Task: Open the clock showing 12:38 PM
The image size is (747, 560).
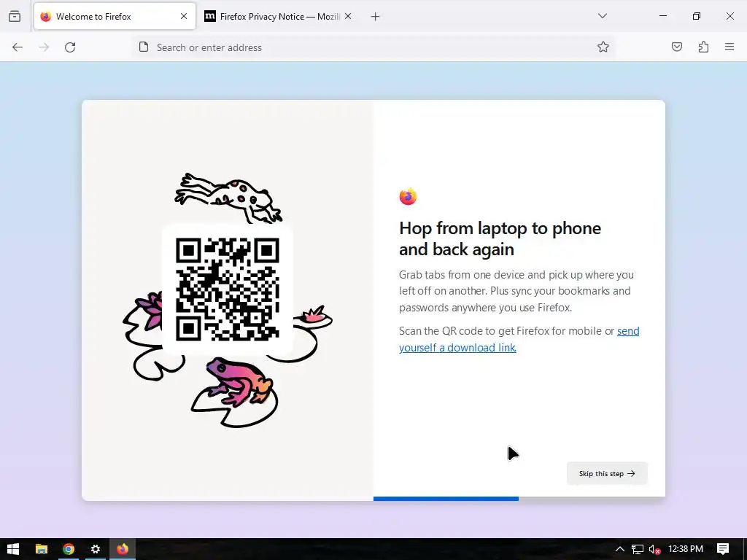Action: (x=686, y=549)
